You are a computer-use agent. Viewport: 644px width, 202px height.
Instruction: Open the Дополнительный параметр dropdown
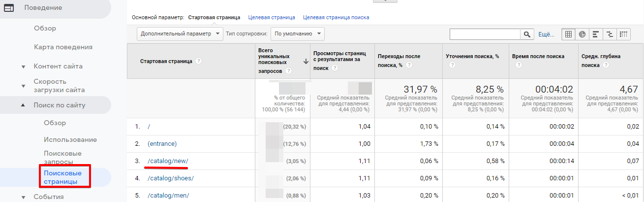pyautogui.click(x=179, y=34)
